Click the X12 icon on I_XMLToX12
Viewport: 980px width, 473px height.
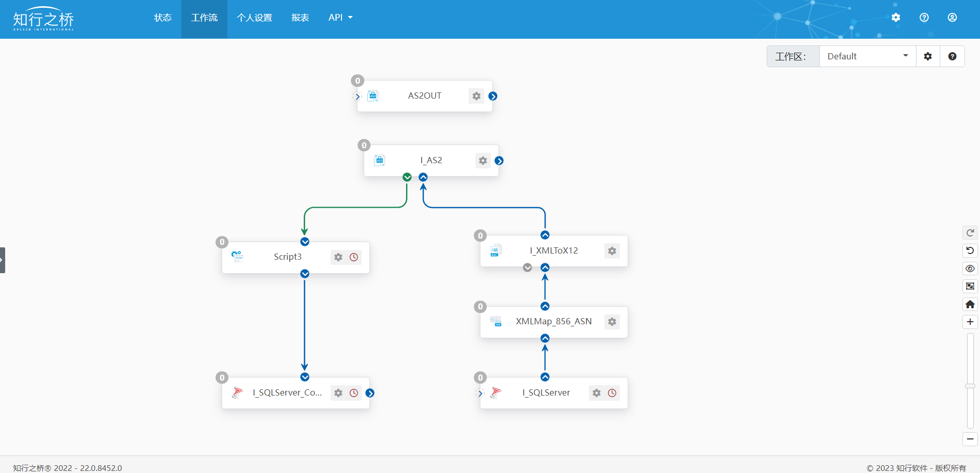pyautogui.click(x=496, y=250)
